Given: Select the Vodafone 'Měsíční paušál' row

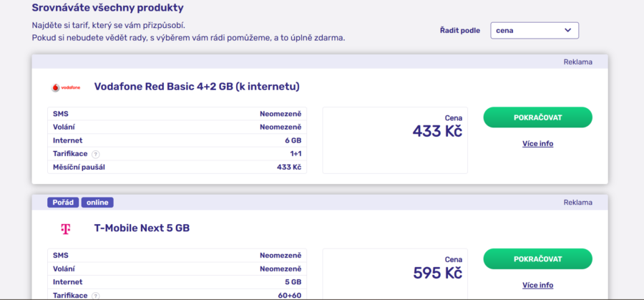Looking at the screenshot, I should tap(177, 168).
